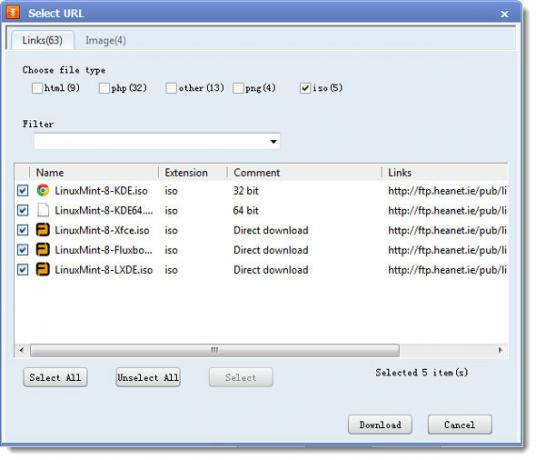Click the Unselect All button
The image size is (536, 460).
point(148,377)
